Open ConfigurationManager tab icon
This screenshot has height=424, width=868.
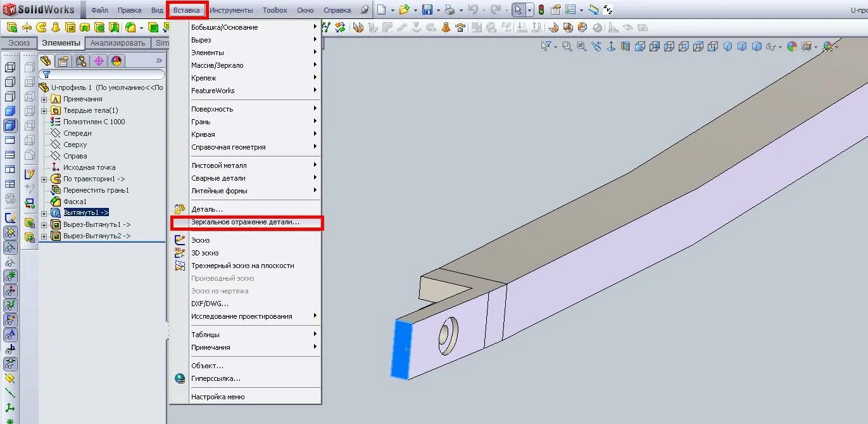click(80, 61)
